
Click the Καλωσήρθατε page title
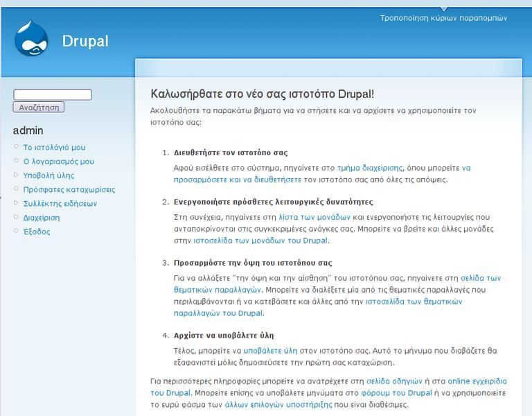pyautogui.click(x=263, y=94)
